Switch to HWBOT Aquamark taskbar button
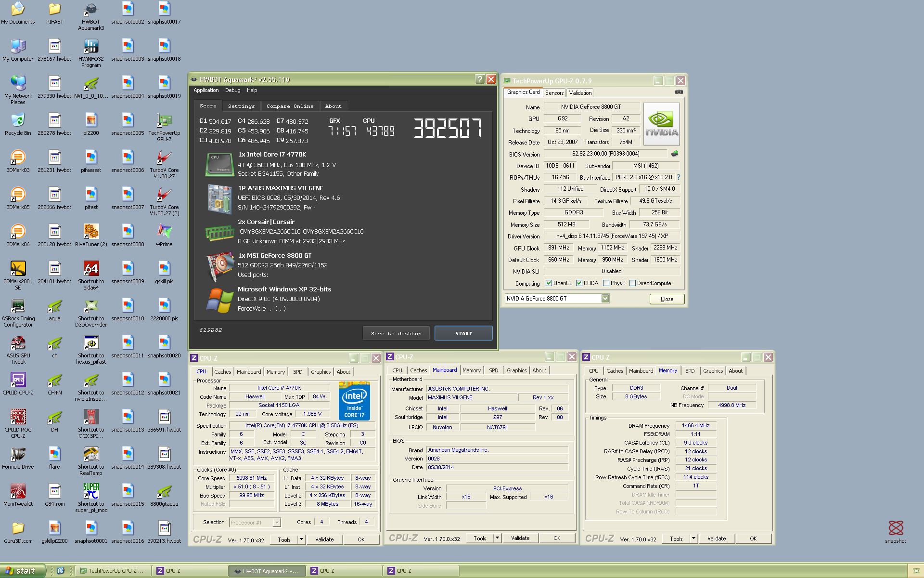The height and width of the screenshot is (578, 924). [267, 571]
